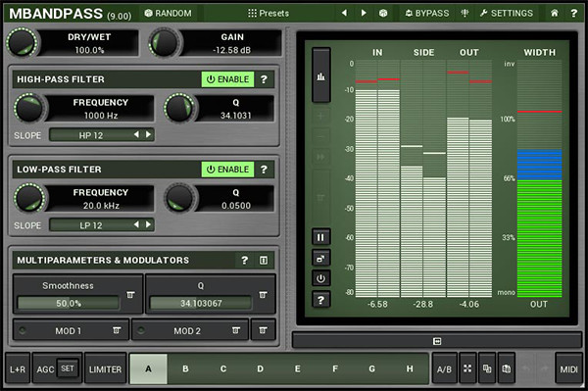
Task: Select previous slope for LP 12
Action: (137, 224)
